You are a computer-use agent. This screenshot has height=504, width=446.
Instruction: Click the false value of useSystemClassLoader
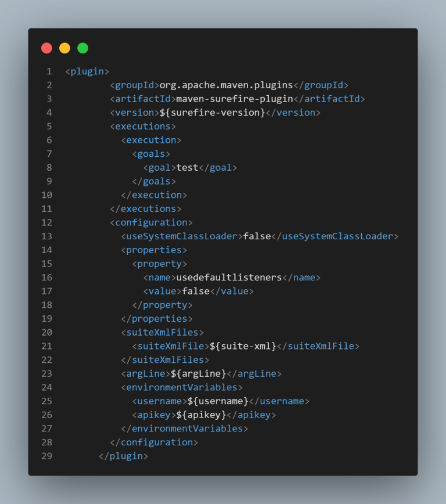click(257, 236)
